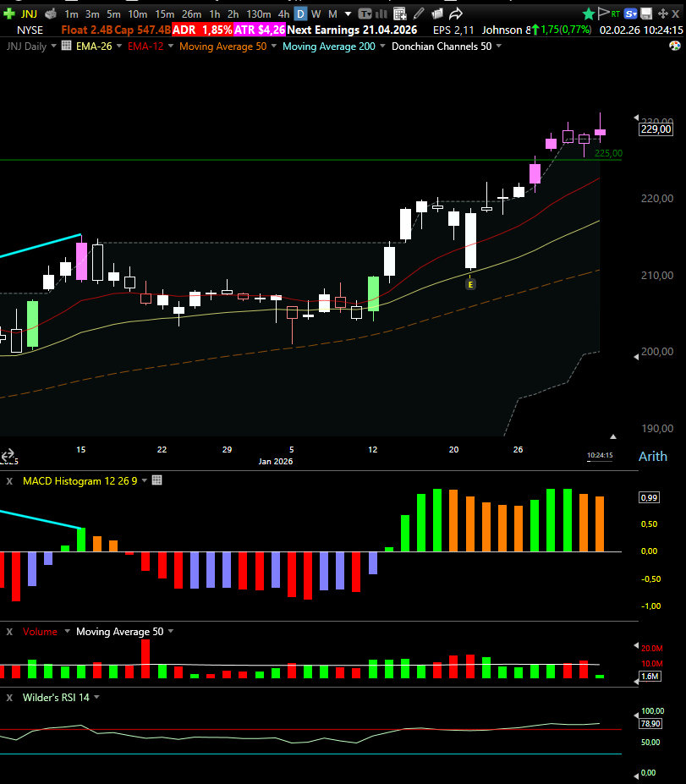Screen dimensions: 686x784
Task: Click the 229,00 current price label
Action: 656,129
